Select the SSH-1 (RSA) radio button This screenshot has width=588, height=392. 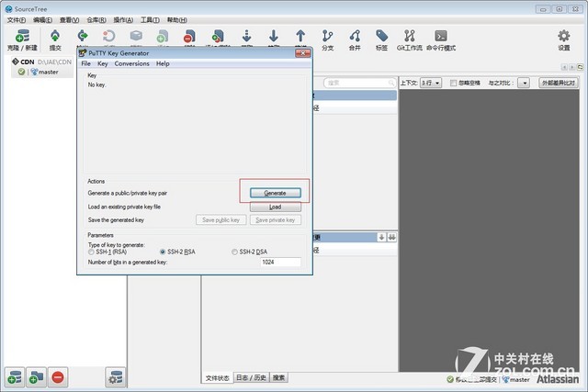coord(91,252)
